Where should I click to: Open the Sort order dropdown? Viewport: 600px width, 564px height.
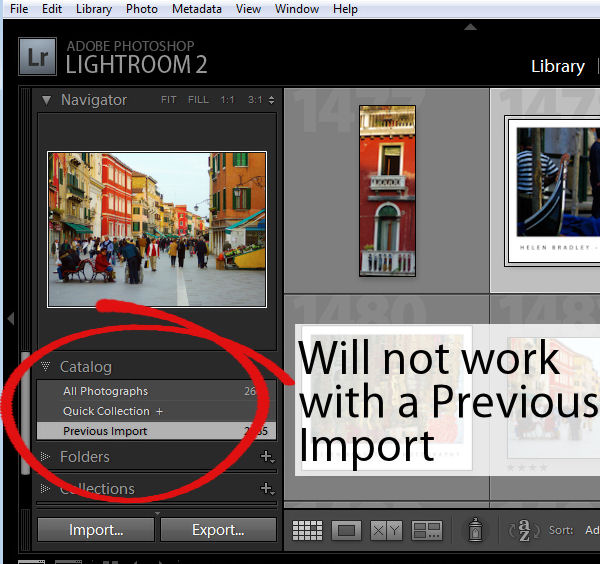(x=592, y=530)
